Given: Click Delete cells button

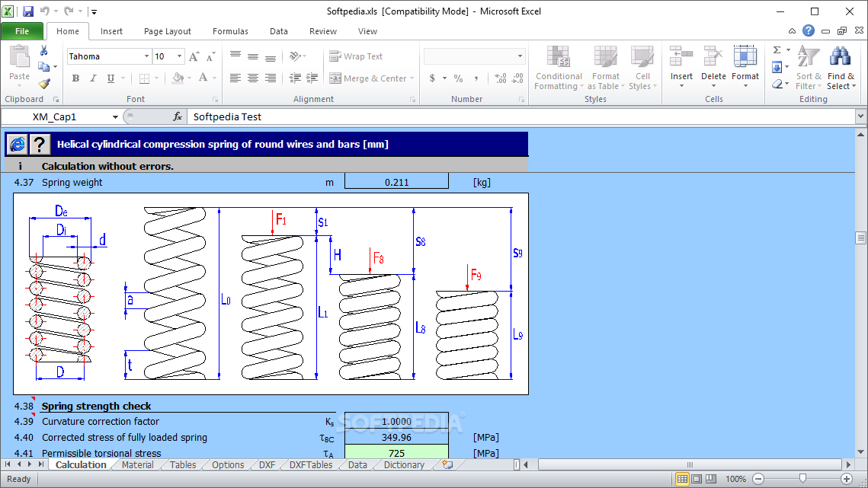Looking at the screenshot, I should 713,67.
